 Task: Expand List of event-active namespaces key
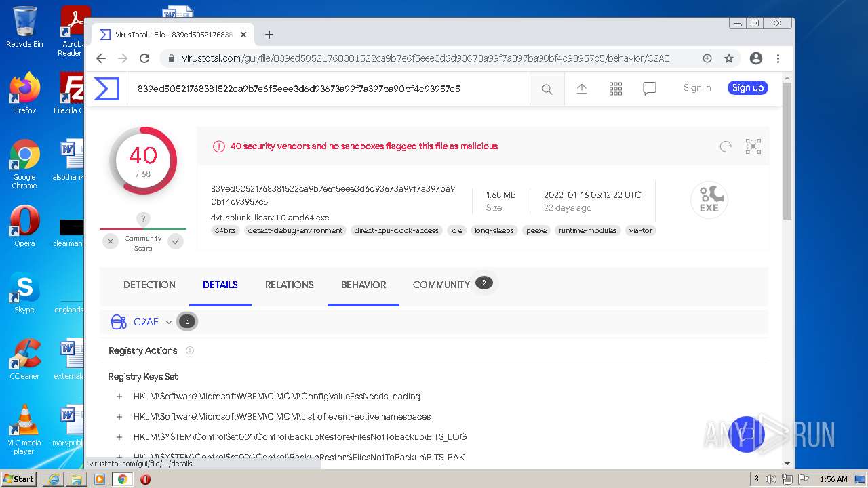pyautogui.click(x=119, y=417)
